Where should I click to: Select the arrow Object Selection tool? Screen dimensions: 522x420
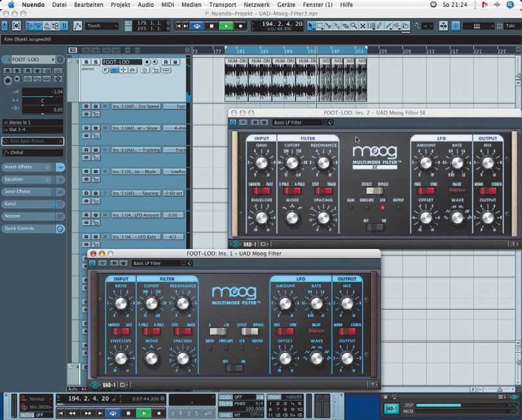[311, 26]
